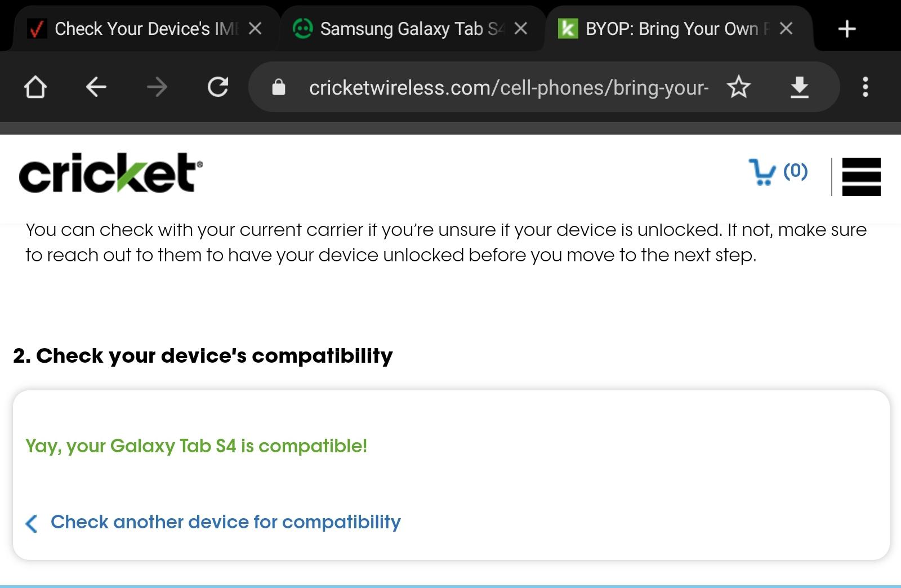Close the Check Your Device's IMEI tab
901x588 pixels.
[255, 29]
